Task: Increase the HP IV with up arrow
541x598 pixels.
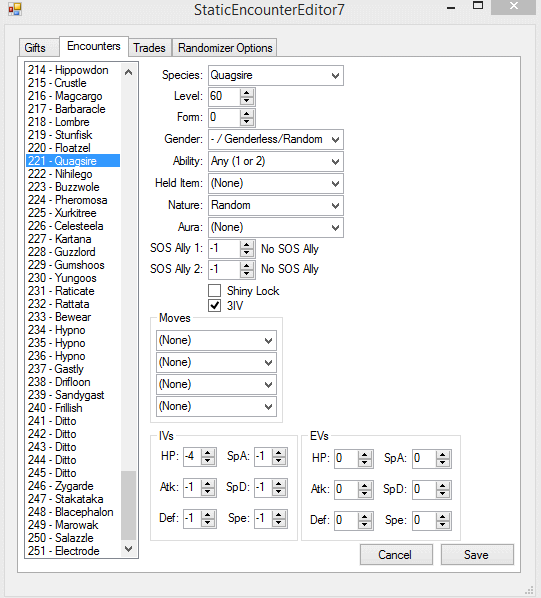Action: [208, 453]
